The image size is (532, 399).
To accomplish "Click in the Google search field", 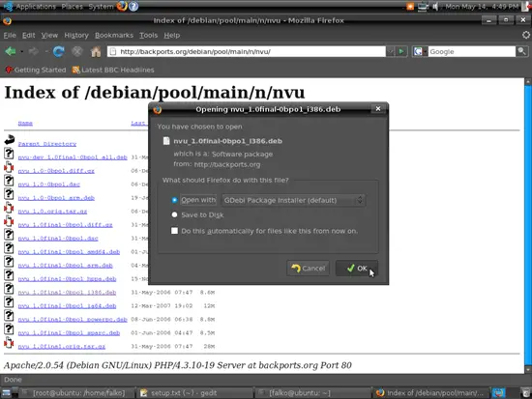I will pos(472,51).
